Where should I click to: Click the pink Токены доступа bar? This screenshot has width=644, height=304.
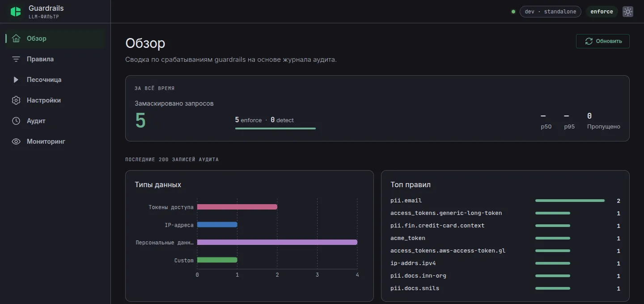click(x=237, y=207)
